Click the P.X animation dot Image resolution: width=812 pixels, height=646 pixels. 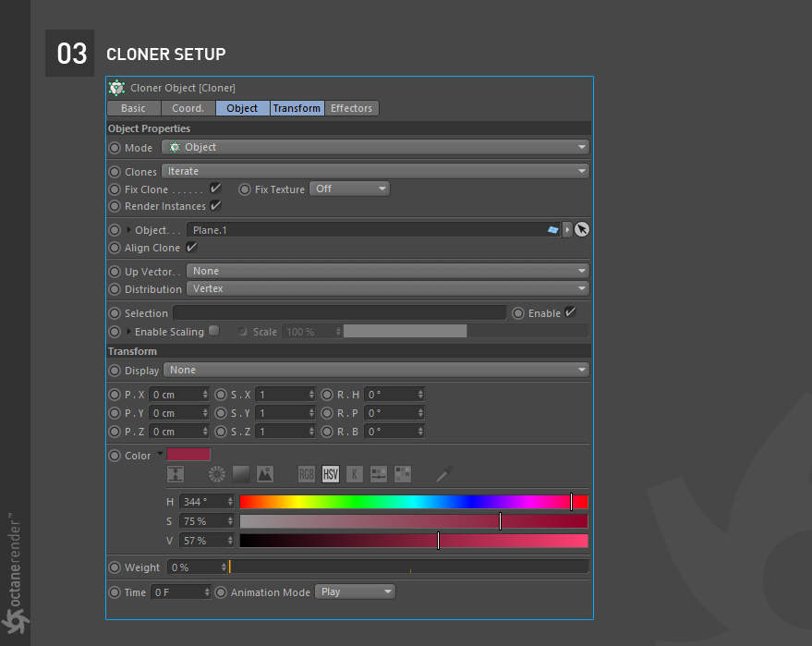115,395
